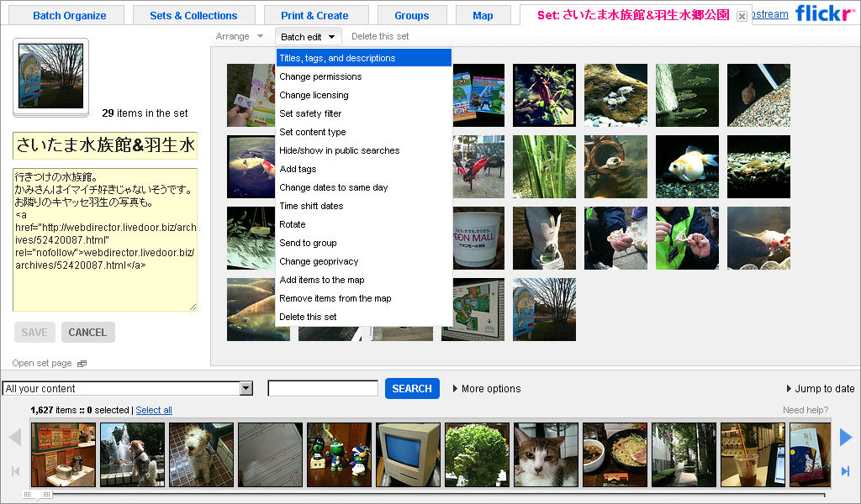The image size is (861, 504).
Task: Select the white goldfish photo in set
Action: coord(687,166)
